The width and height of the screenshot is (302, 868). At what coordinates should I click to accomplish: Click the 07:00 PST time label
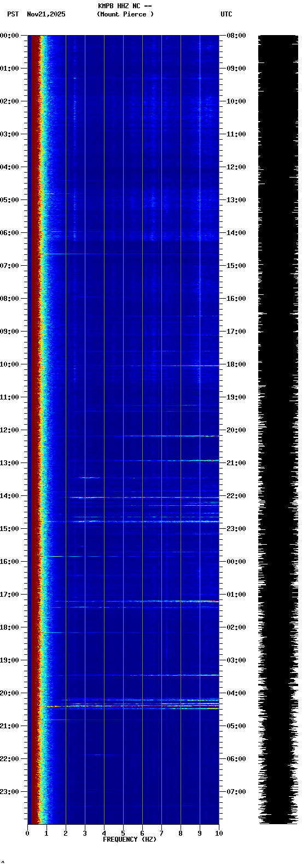tap(9, 266)
